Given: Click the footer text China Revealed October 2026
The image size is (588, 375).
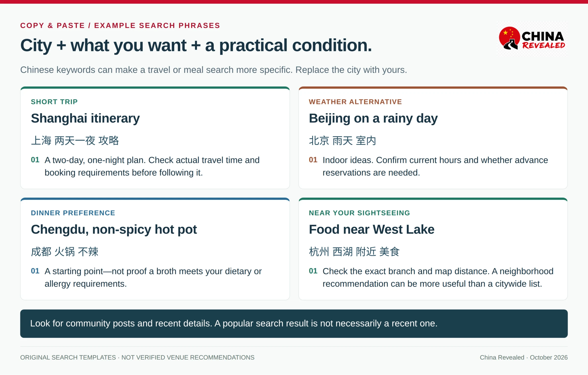Looking at the screenshot, I should click(524, 358).
